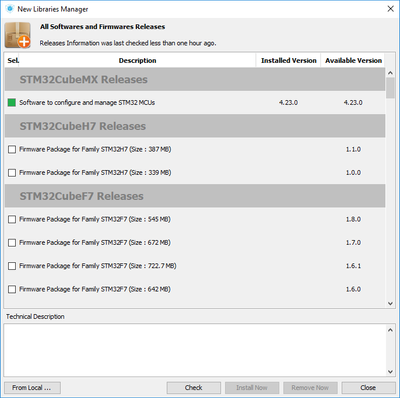The image size is (400, 398).
Task: Check STM32F7 firmware package 722.7 MB
Action: click(12, 266)
